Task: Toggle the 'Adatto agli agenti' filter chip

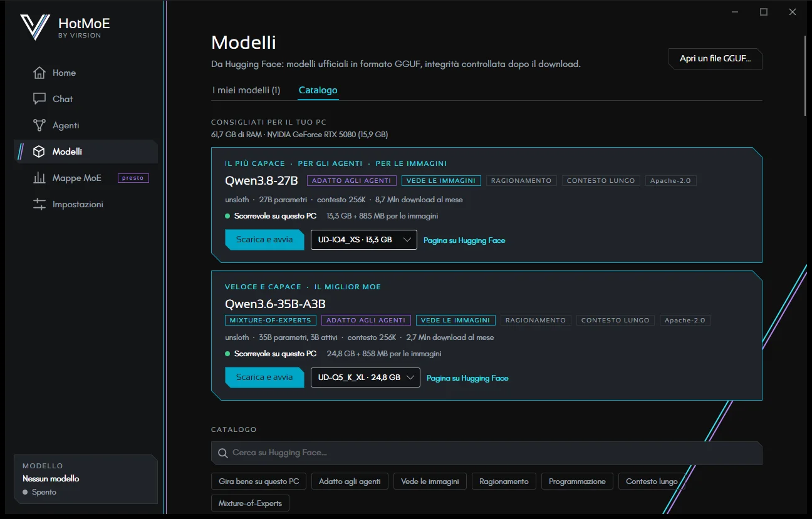Action: coord(350,481)
